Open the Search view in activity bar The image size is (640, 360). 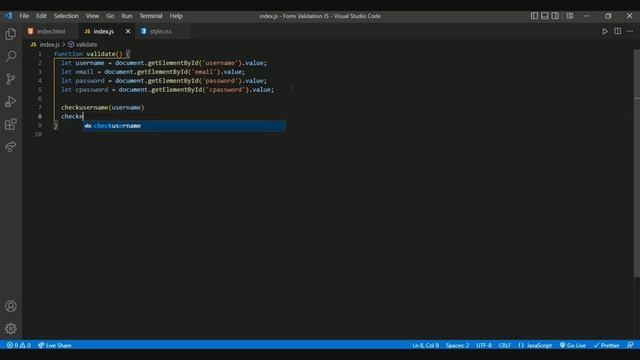coord(11,56)
